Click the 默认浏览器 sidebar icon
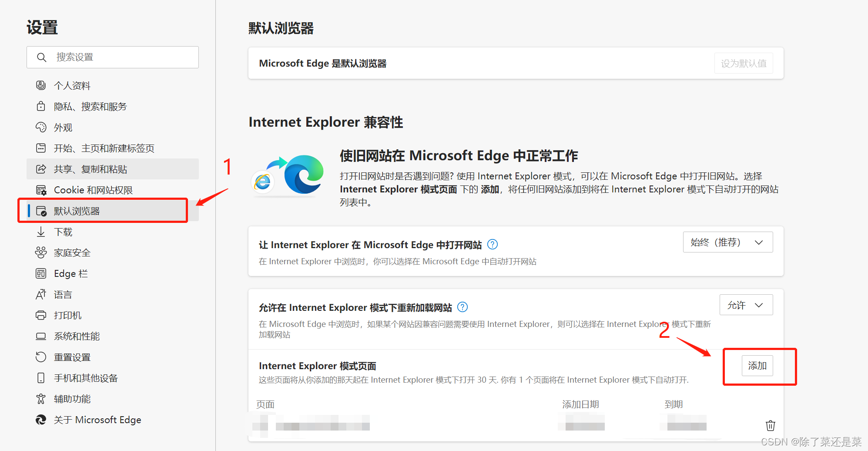The width and height of the screenshot is (868, 451). (41, 211)
